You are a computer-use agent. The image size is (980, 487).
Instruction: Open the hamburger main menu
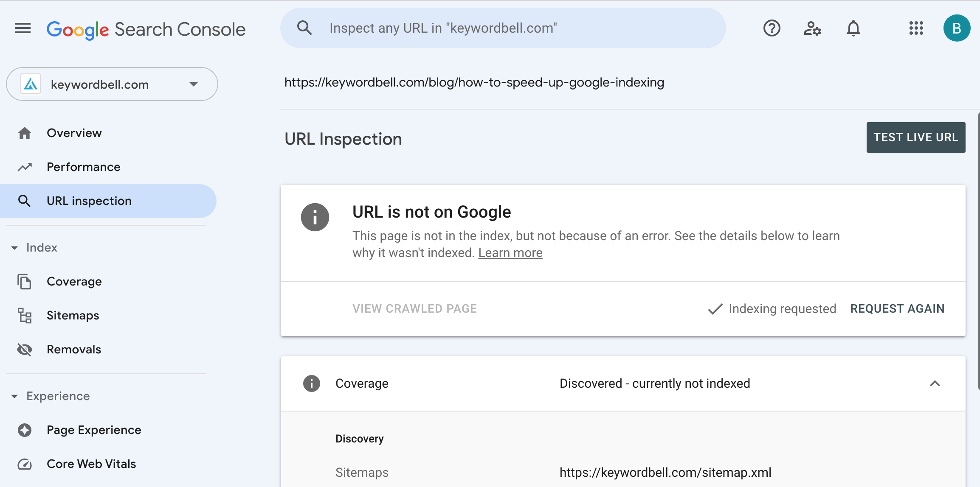coord(23,28)
